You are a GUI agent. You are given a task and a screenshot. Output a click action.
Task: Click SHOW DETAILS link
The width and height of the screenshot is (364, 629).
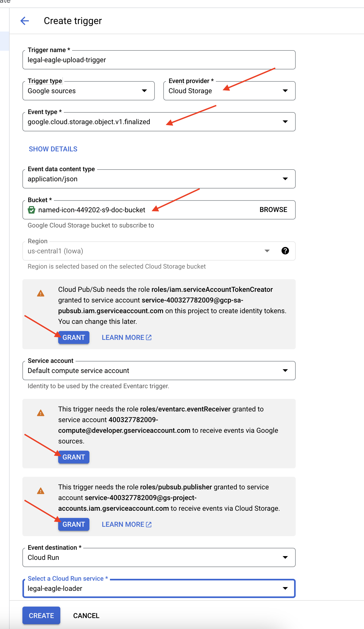[x=53, y=149]
